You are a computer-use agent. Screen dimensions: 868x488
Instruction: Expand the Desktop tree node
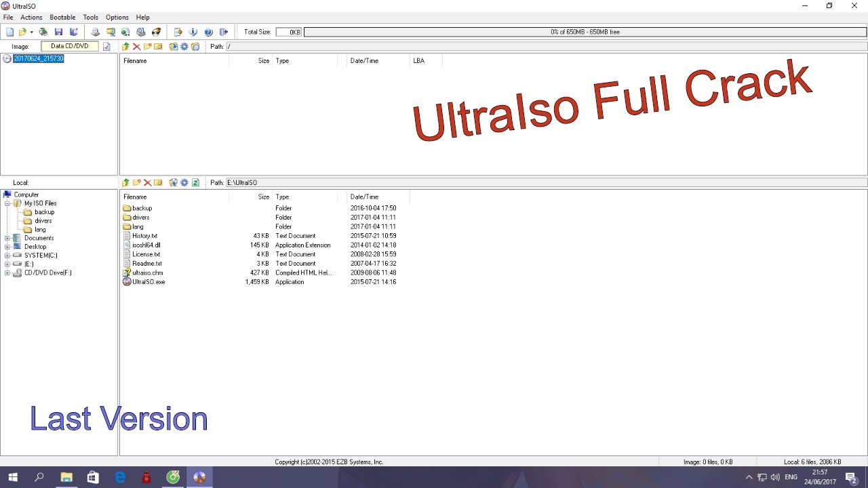(7, 247)
